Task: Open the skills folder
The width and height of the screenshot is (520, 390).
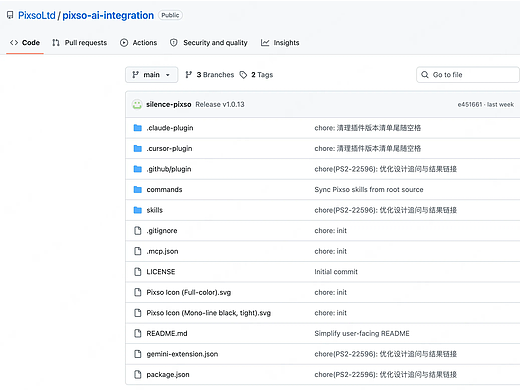Action: coord(155,210)
